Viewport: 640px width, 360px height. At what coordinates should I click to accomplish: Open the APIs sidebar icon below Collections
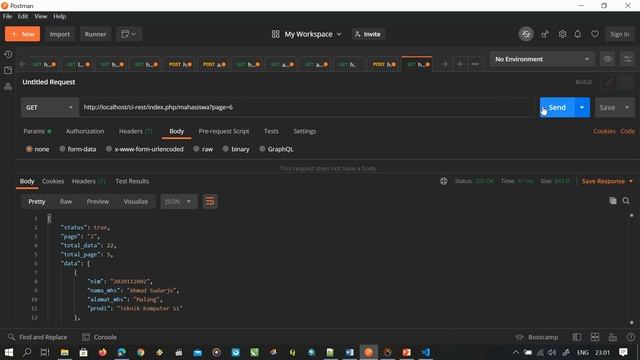[x=8, y=87]
